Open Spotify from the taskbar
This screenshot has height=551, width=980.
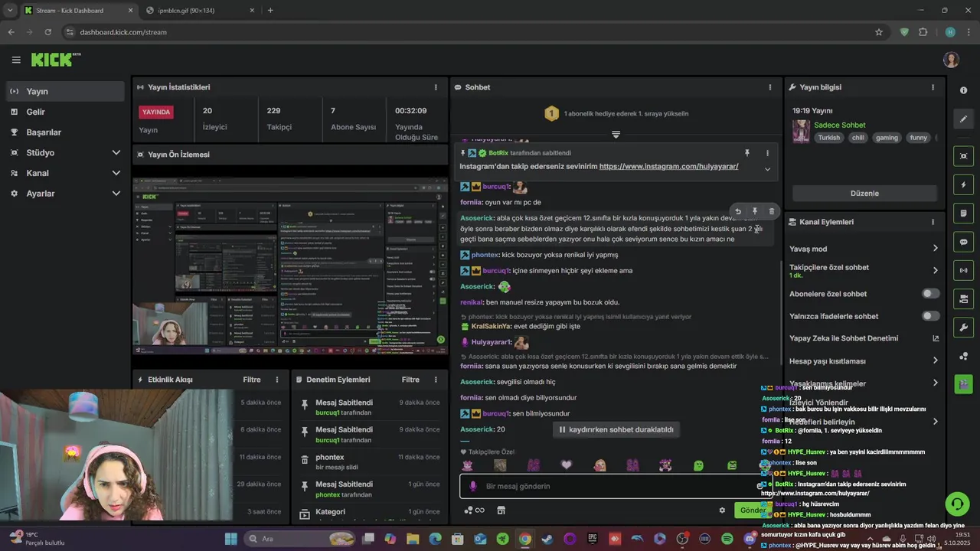pos(727,539)
